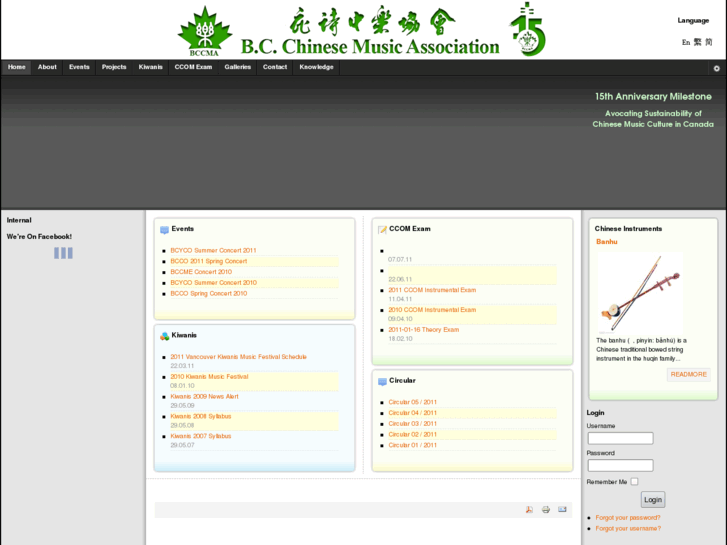The image size is (727, 545).
Task: Focus the Username input field
Action: click(x=620, y=438)
